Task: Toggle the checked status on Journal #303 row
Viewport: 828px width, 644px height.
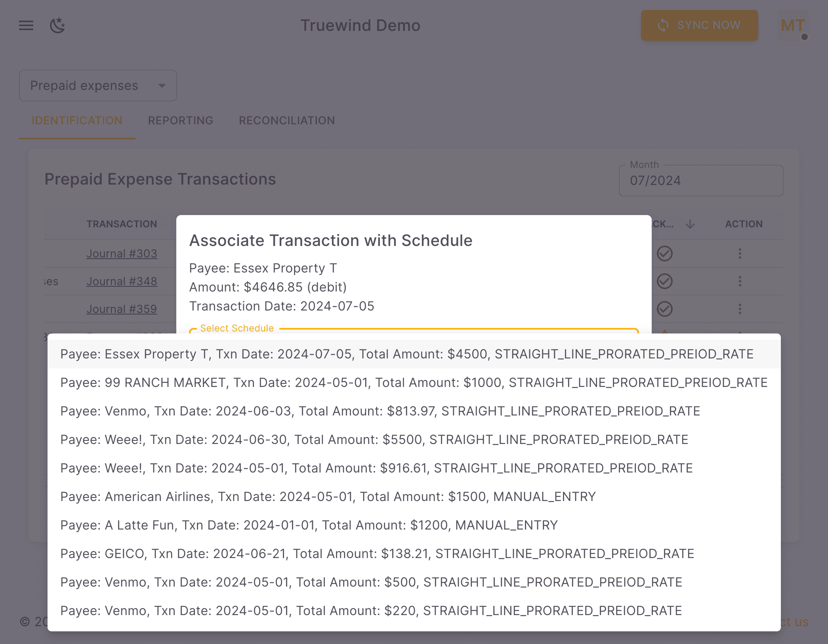Action: click(x=664, y=253)
